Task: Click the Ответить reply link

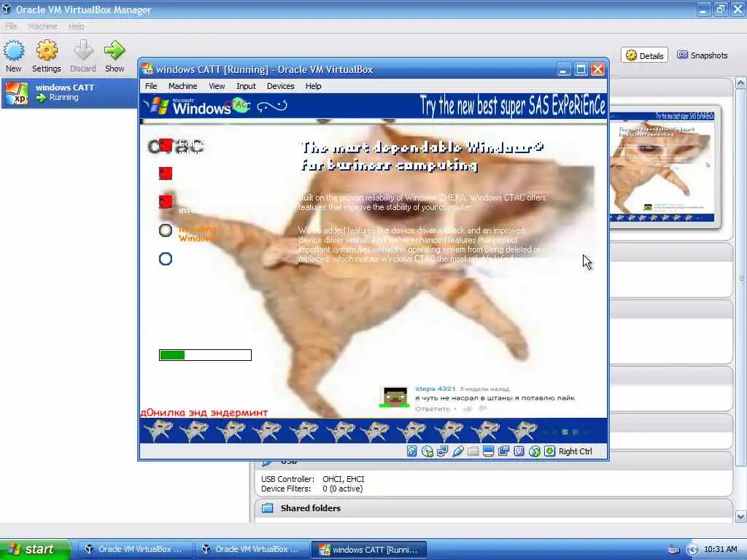Action: (x=433, y=409)
